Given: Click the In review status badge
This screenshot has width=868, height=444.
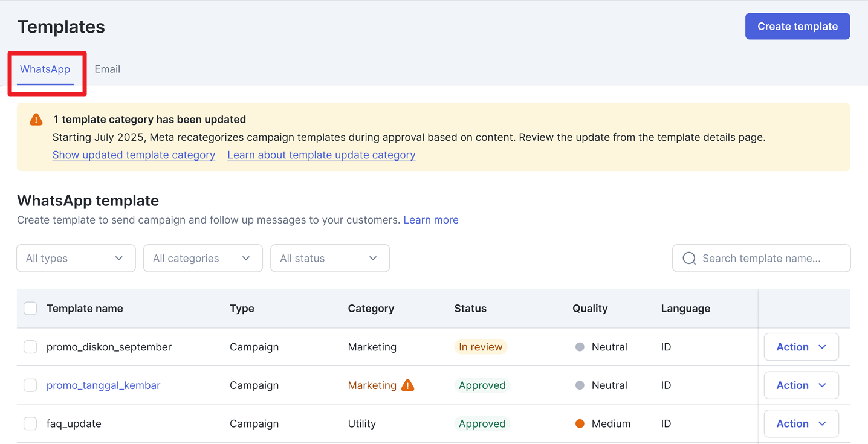Looking at the screenshot, I should [x=481, y=347].
